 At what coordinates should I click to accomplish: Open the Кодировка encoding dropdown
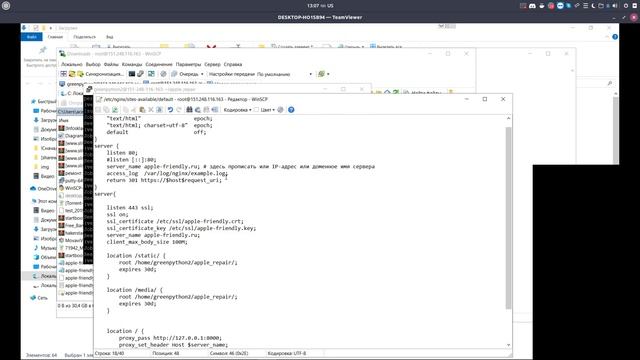pyautogui.click(x=237, y=110)
